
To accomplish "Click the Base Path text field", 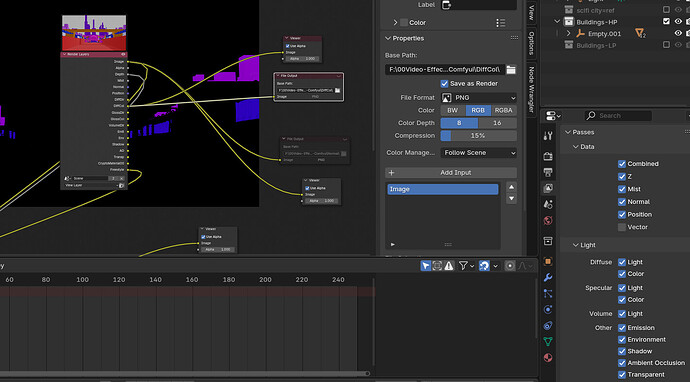I will point(444,70).
